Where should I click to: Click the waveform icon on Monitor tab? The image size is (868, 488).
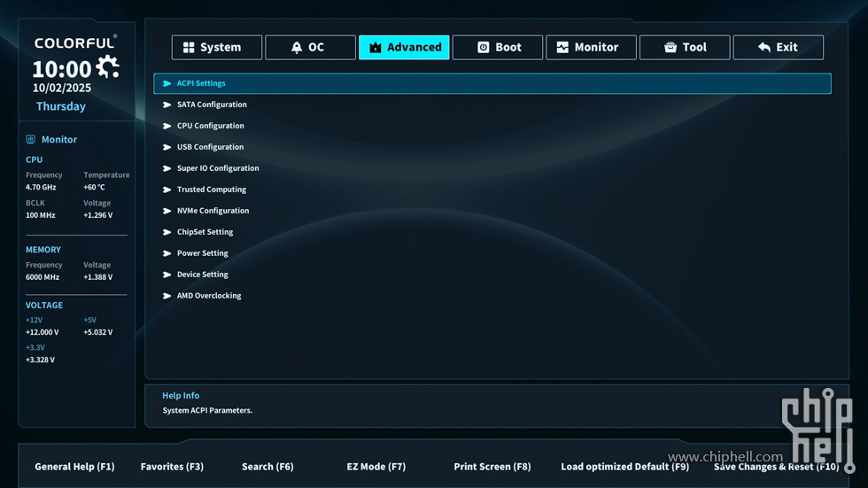[562, 48]
